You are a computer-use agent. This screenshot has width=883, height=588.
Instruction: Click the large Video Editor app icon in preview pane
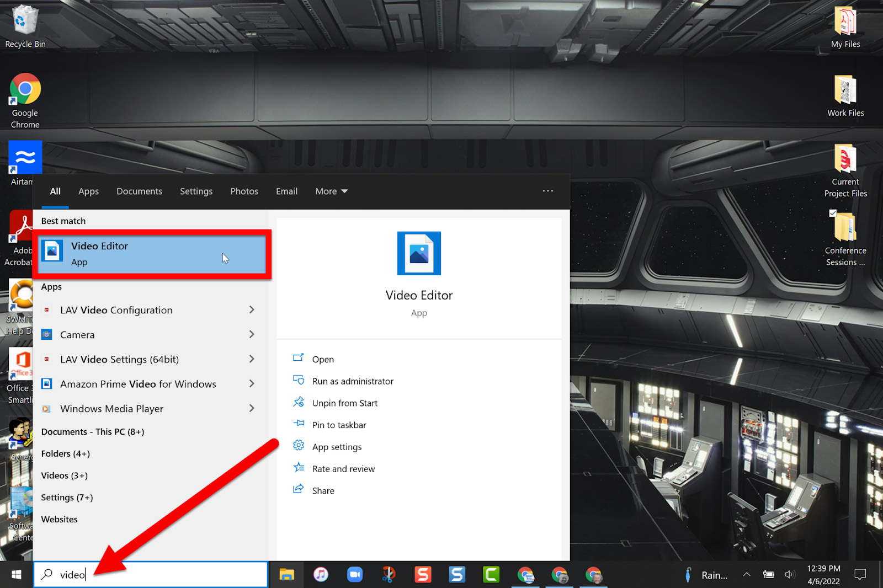[419, 253]
